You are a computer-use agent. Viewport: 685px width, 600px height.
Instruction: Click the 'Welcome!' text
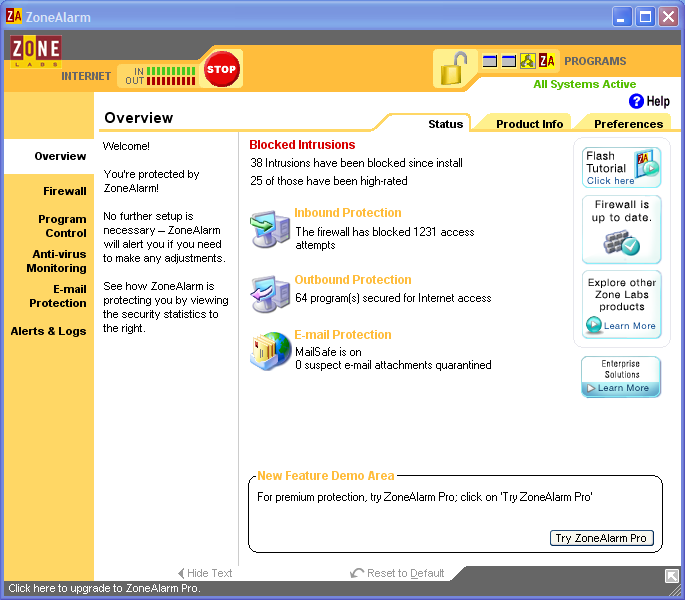pyautogui.click(x=126, y=146)
